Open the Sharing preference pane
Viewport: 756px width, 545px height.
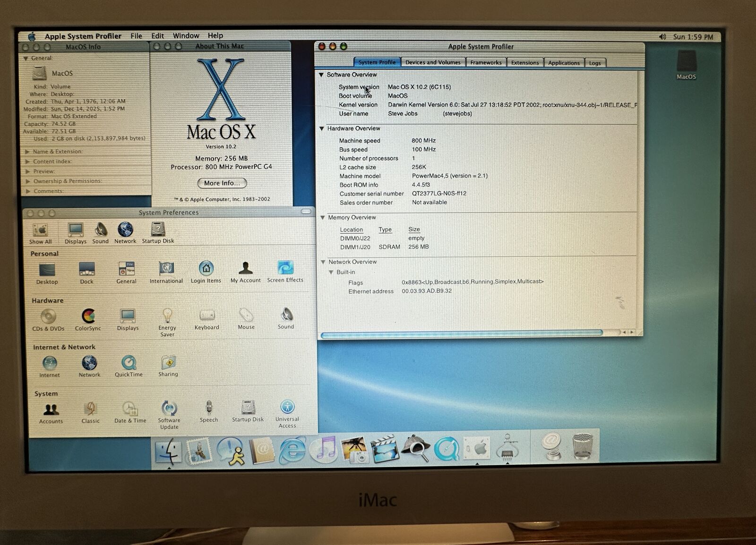[168, 363]
